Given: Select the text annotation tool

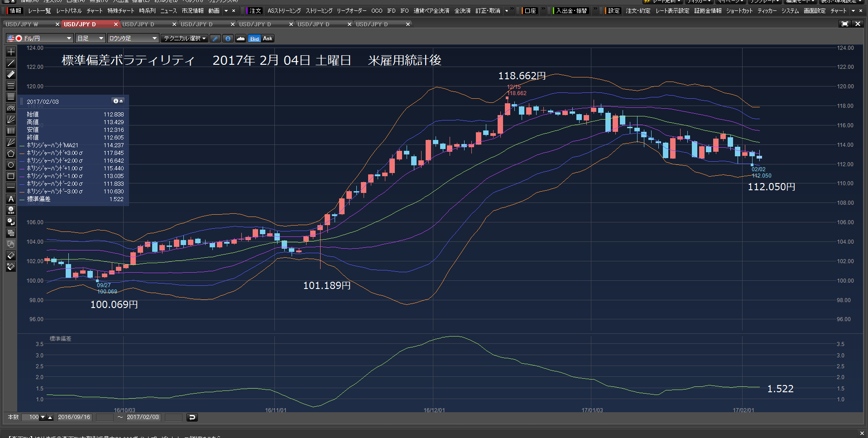Looking at the screenshot, I should tap(11, 199).
